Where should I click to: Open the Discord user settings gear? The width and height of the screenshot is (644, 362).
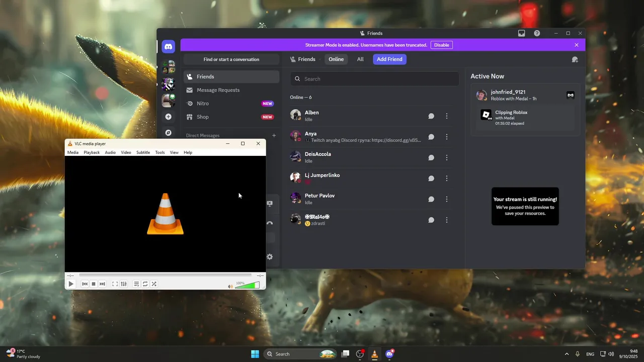click(270, 257)
